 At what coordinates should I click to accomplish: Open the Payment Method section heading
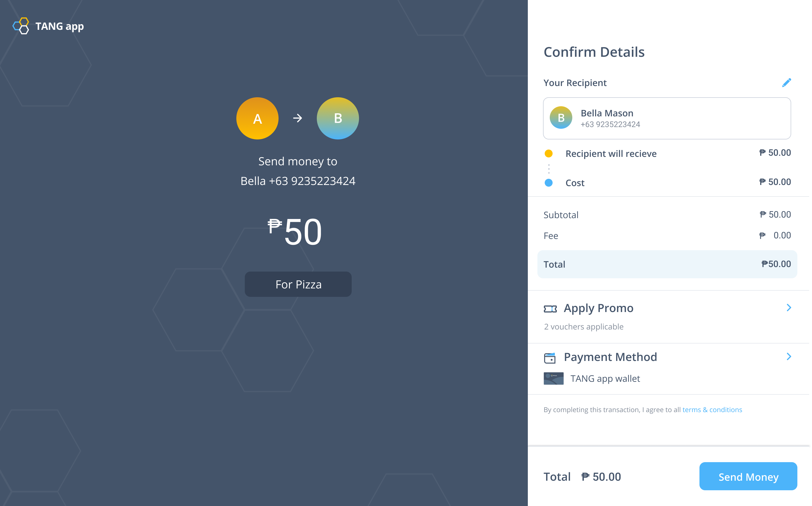point(610,357)
